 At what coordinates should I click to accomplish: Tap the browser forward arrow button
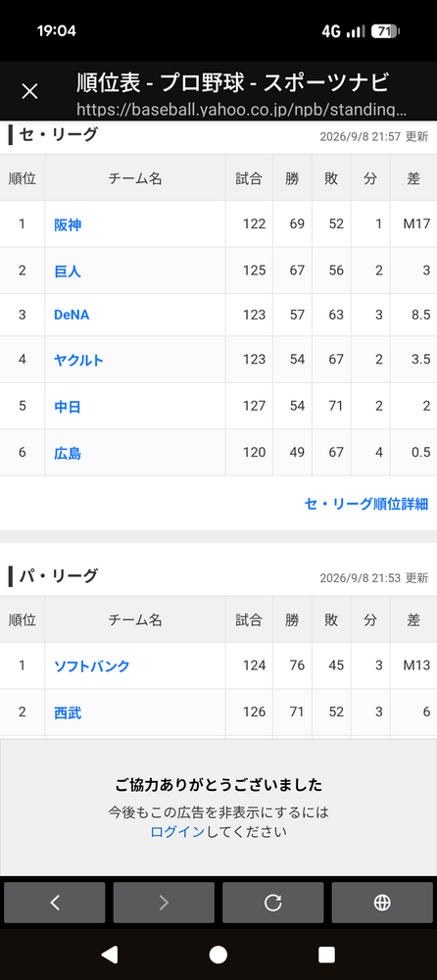pyautogui.click(x=164, y=902)
